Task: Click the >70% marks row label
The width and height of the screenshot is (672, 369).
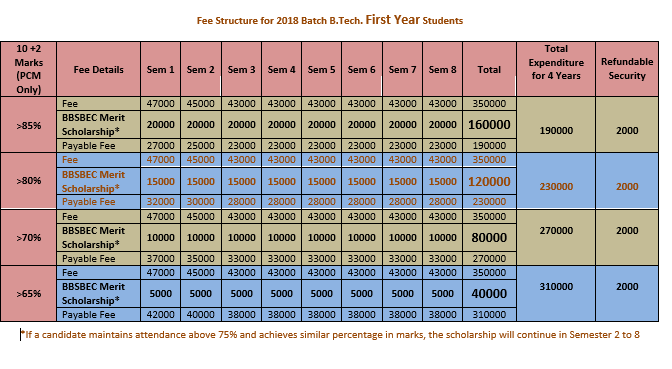Action: point(29,237)
